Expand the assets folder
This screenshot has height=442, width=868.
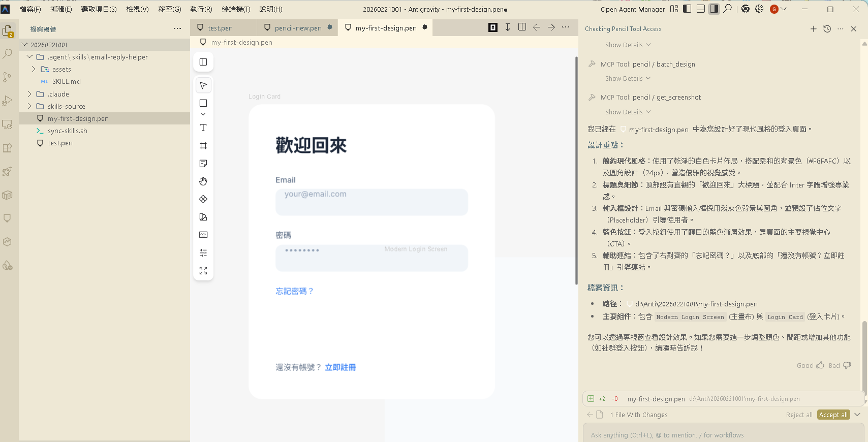tap(34, 69)
